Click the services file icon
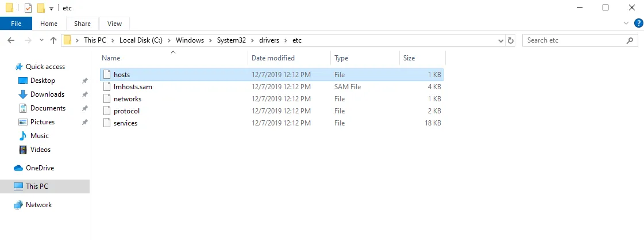The height and width of the screenshot is (240, 644). (x=107, y=123)
